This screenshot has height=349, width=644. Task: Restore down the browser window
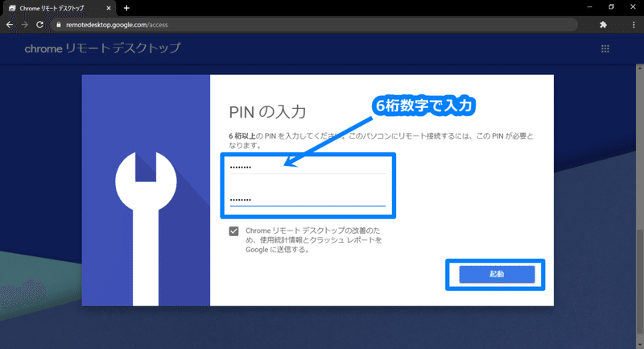point(611,7)
